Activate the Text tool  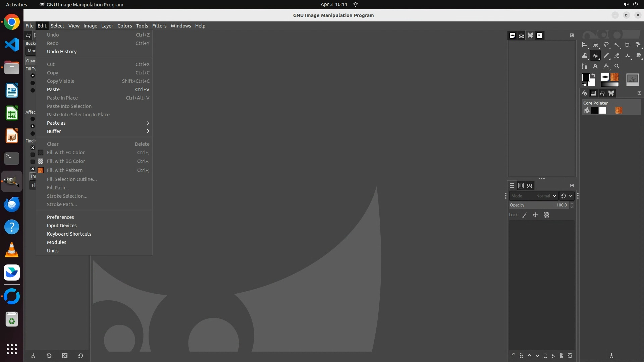point(595,66)
